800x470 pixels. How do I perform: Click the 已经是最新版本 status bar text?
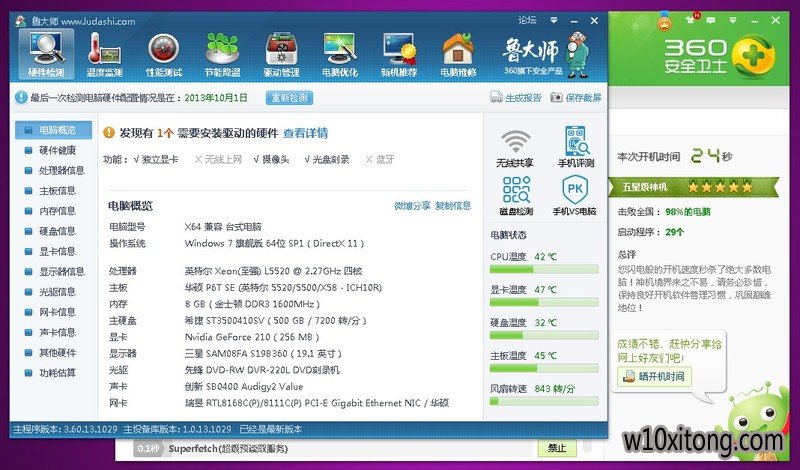[271, 429]
